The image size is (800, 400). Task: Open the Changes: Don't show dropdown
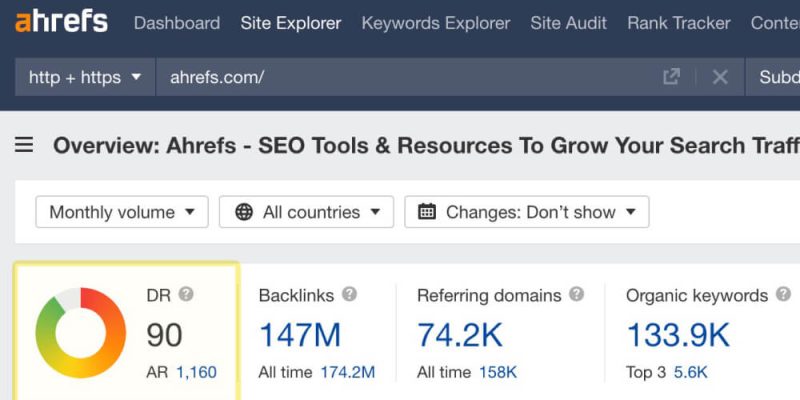coord(527,212)
